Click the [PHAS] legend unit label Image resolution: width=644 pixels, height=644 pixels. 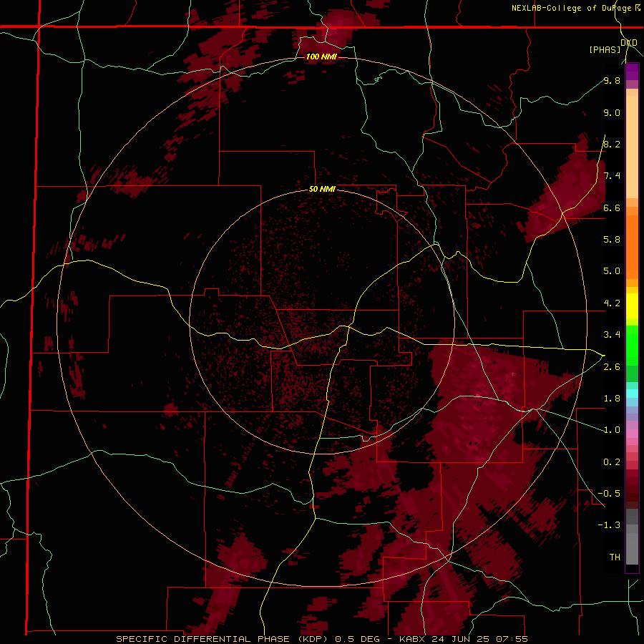click(x=605, y=49)
